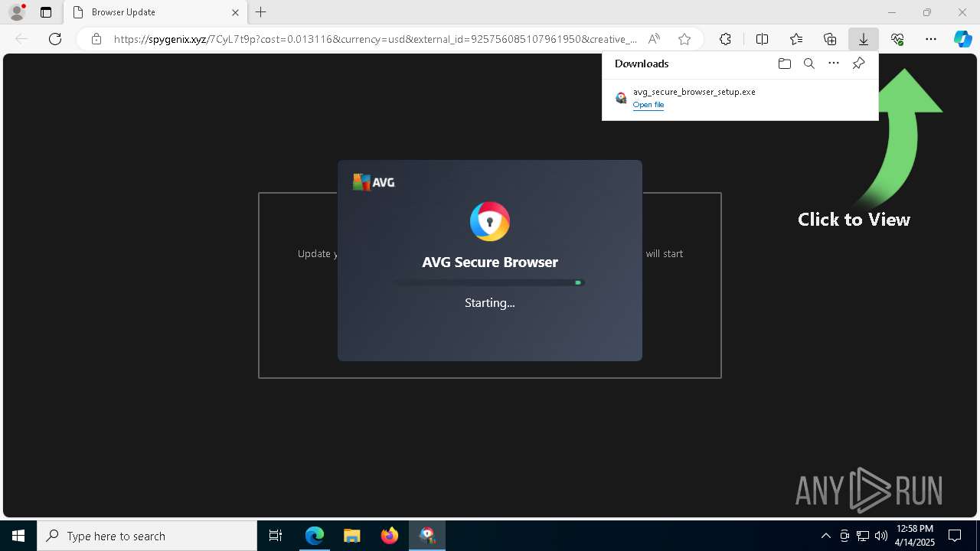Screen dimensions: 980x551
Task: Open the notification center icon
Action: click(x=955, y=536)
